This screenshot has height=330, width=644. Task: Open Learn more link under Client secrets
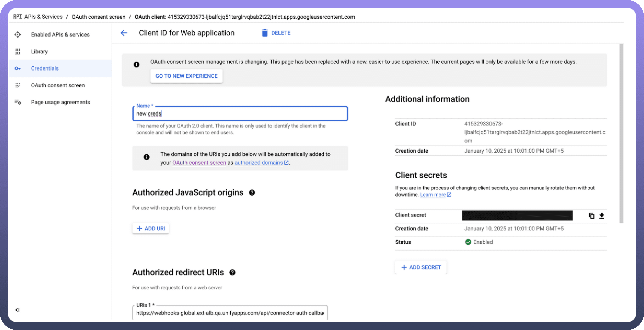(433, 195)
